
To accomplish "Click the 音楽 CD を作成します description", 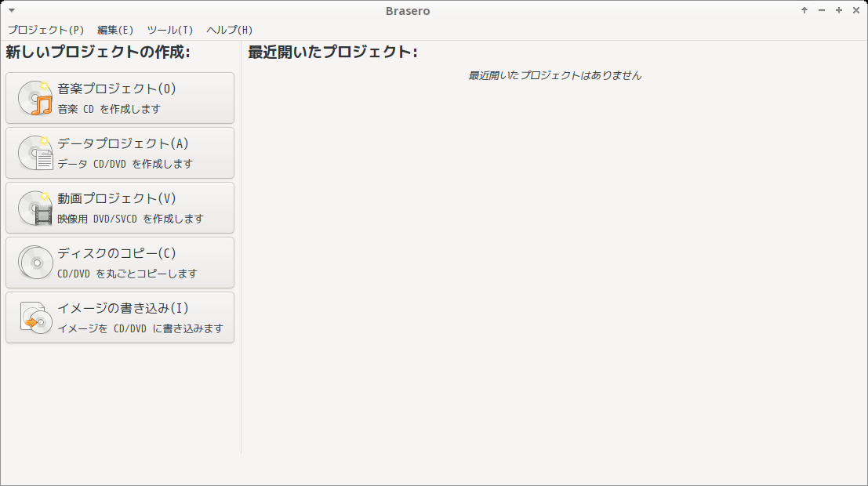I will [x=109, y=109].
